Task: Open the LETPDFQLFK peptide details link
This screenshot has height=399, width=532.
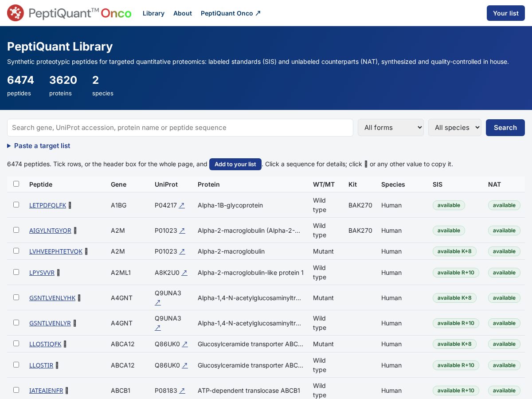Action: pos(48,205)
